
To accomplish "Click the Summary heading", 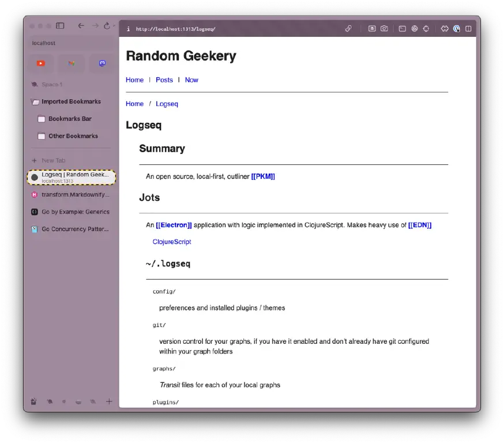I will tap(162, 148).
